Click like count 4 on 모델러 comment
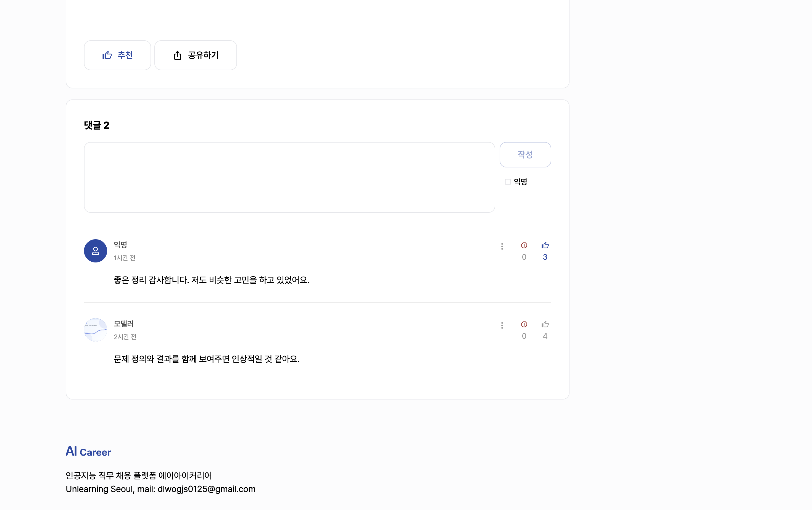The image size is (812, 510). [545, 336]
